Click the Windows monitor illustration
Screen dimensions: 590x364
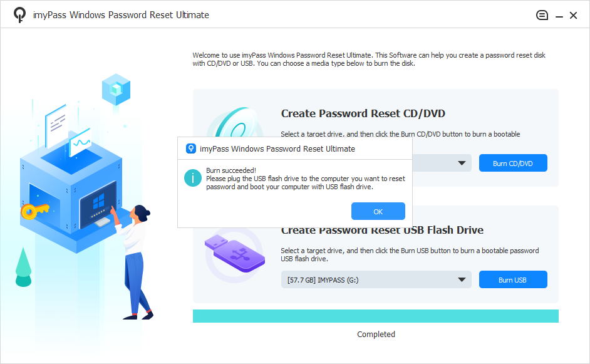100,205
